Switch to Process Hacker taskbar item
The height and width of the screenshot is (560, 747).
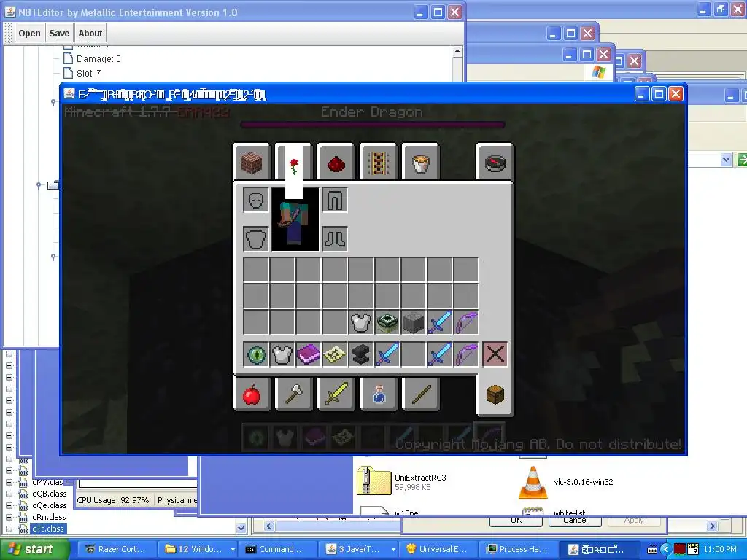pos(519,549)
